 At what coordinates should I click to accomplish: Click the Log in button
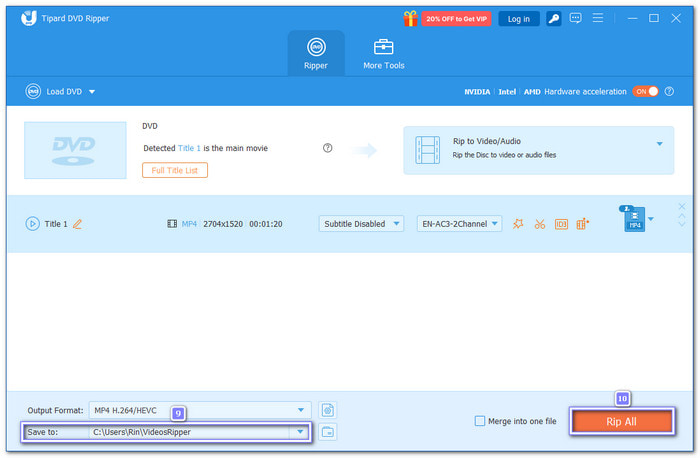tap(518, 19)
